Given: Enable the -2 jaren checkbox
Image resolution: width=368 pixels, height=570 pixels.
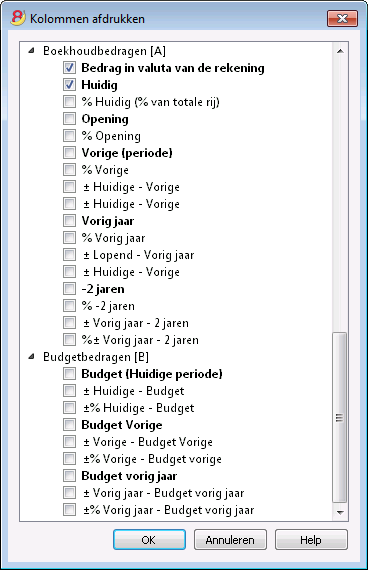Looking at the screenshot, I should tap(69, 289).
